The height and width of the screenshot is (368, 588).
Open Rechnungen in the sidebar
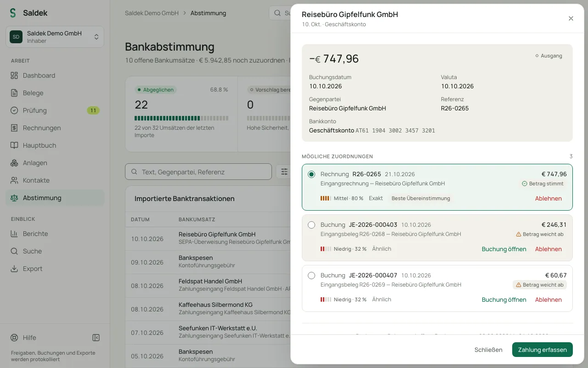[x=55, y=128]
